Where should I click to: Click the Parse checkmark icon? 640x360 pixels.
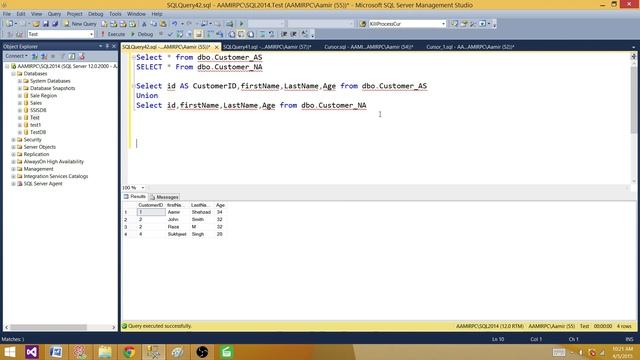(170, 34)
